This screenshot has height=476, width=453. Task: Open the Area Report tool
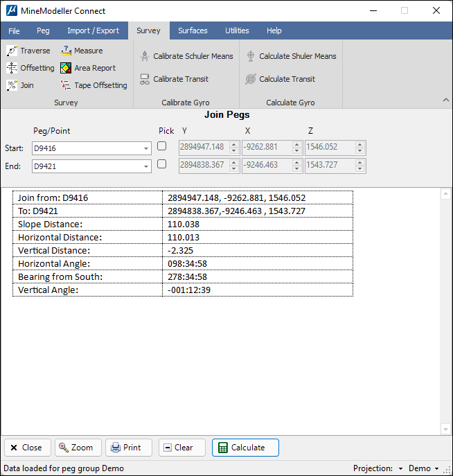pyautogui.click(x=87, y=68)
